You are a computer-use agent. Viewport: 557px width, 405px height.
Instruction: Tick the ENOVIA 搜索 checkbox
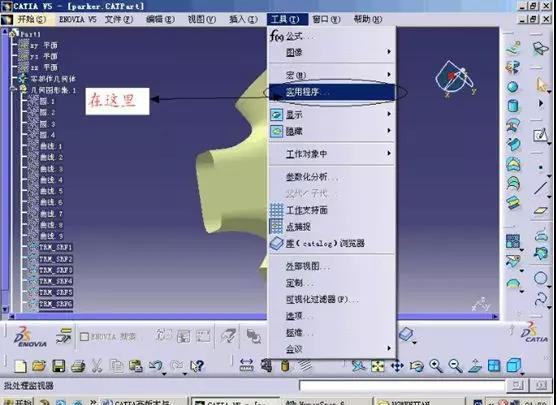(84, 336)
